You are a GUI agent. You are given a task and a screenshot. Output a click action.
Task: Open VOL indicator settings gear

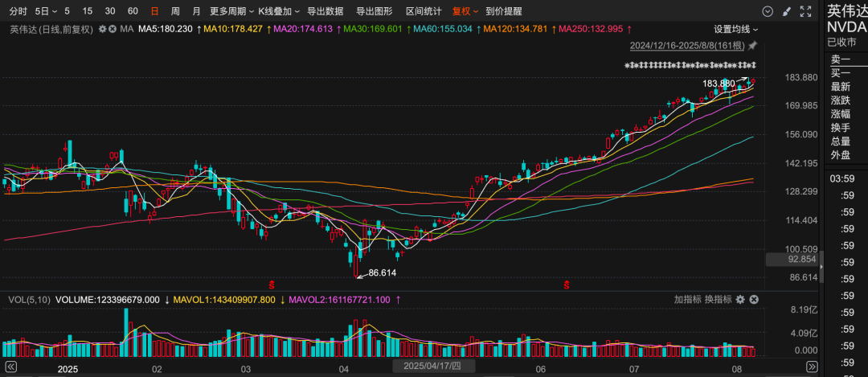(x=740, y=299)
